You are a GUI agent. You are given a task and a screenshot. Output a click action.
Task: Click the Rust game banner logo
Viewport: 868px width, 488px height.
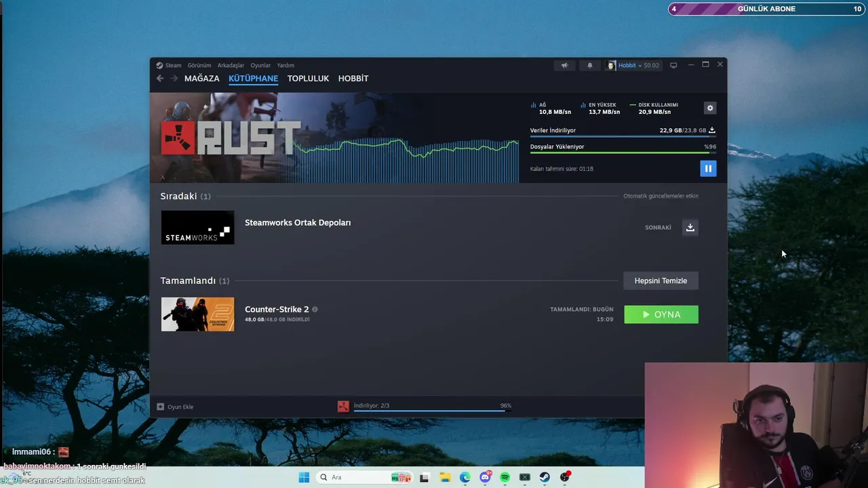(x=231, y=138)
